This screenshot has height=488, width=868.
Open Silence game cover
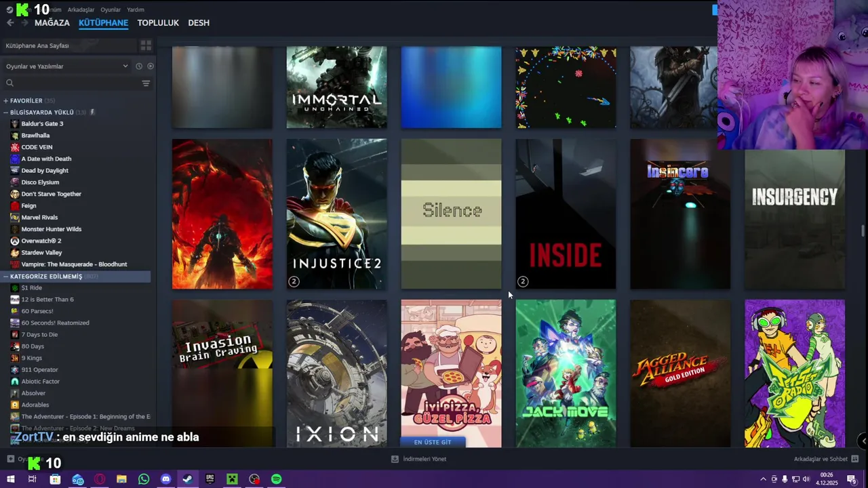click(x=451, y=214)
